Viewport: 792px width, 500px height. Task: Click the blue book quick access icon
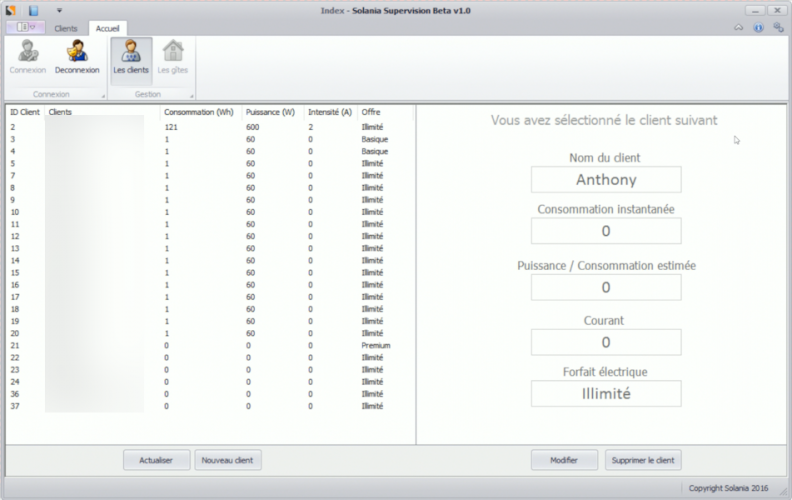click(x=33, y=10)
